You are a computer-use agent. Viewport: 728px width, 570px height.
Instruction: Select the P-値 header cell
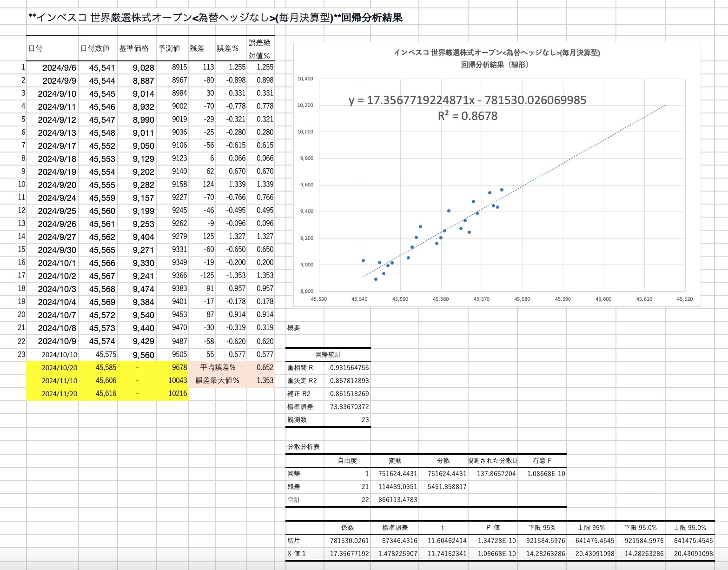point(493,528)
